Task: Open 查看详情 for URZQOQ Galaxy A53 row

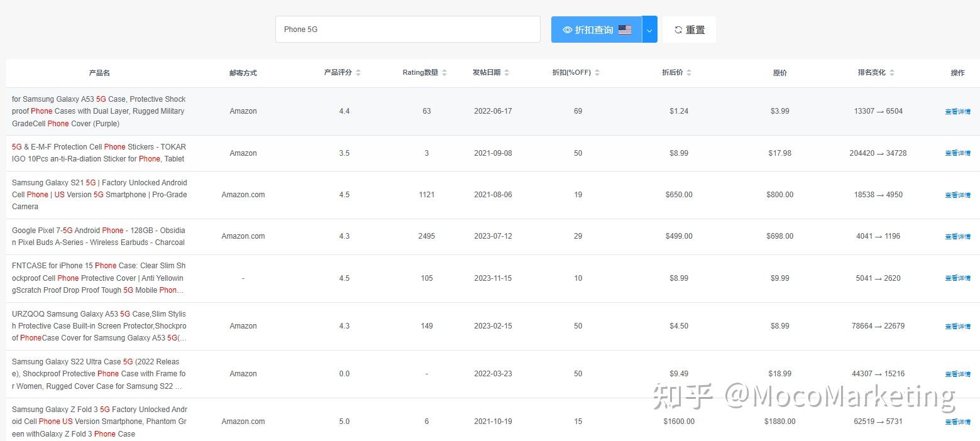Action: [957, 327]
